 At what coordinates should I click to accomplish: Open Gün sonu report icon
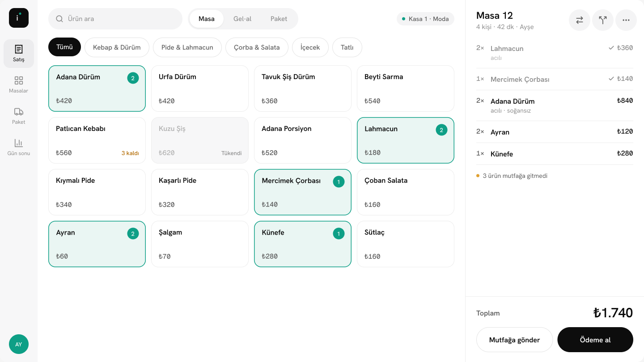click(19, 147)
